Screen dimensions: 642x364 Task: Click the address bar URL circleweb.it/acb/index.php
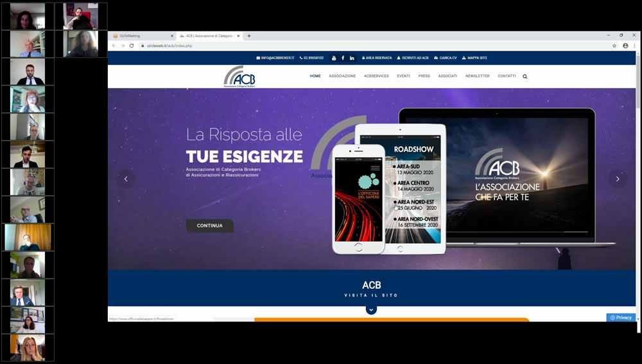169,46
